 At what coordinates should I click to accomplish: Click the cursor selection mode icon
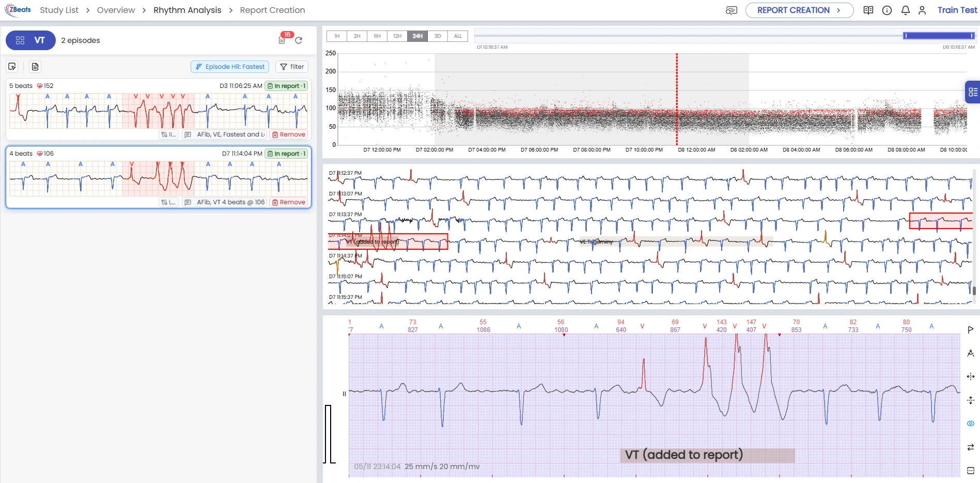(12, 67)
